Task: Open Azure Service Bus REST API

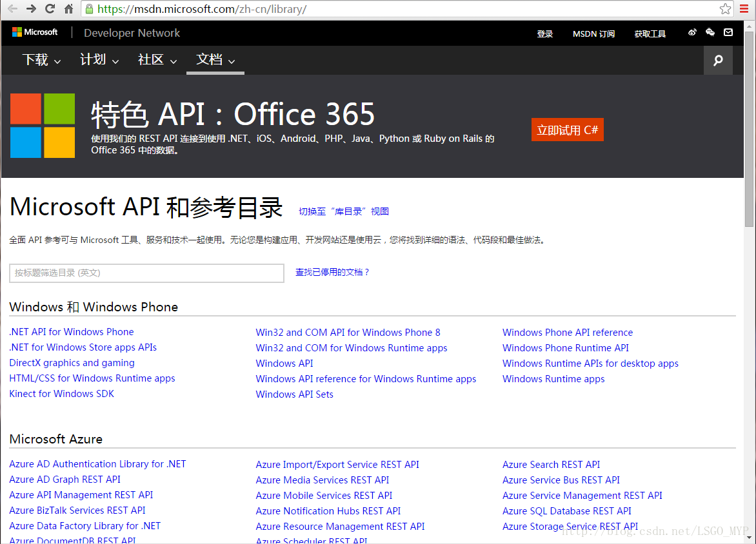Action: point(561,480)
